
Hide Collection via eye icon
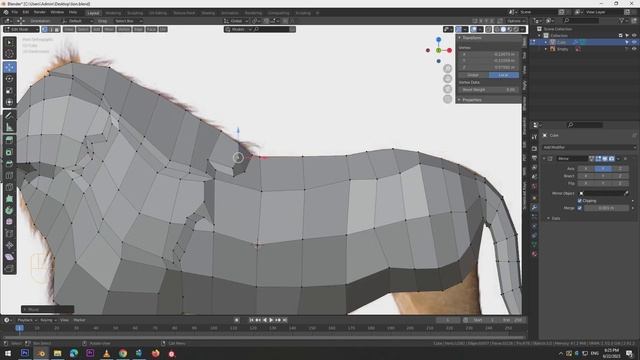tap(634, 36)
